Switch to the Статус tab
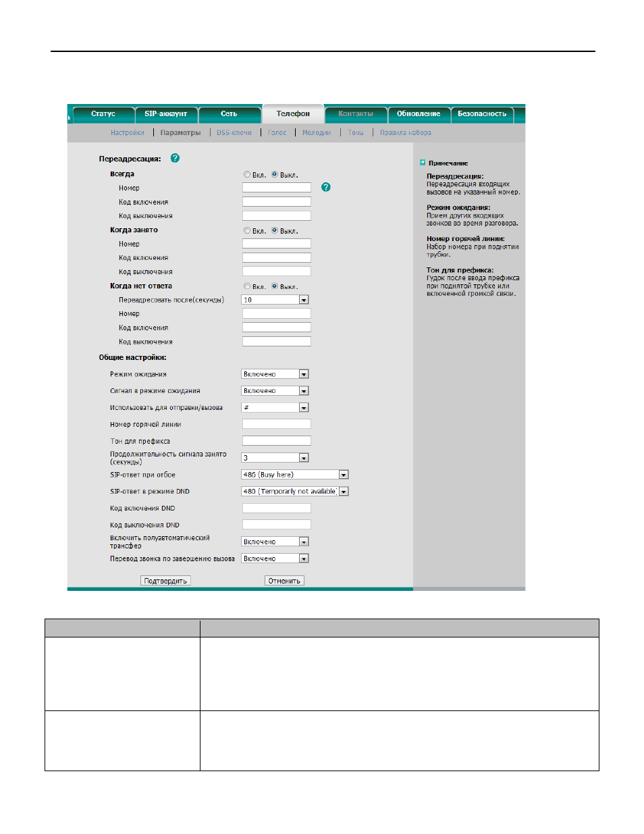The image size is (644, 834). pyautogui.click(x=103, y=114)
